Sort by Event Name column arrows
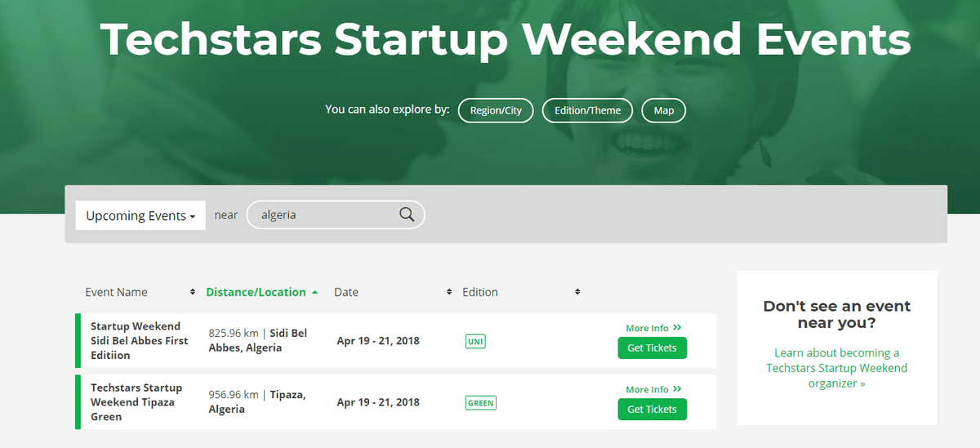The width and height of the screenshot is (980, 448). [193, 292]
